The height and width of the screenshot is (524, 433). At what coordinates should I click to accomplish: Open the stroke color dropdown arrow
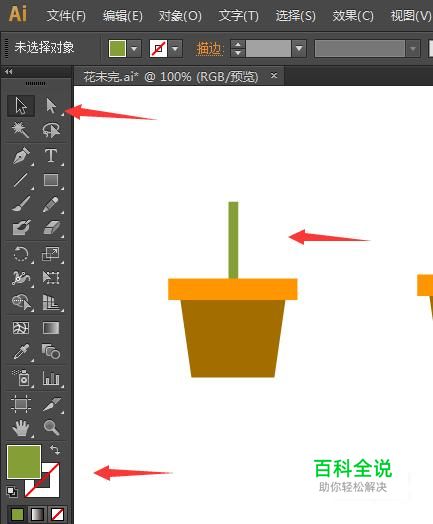[x=175, y=49]
